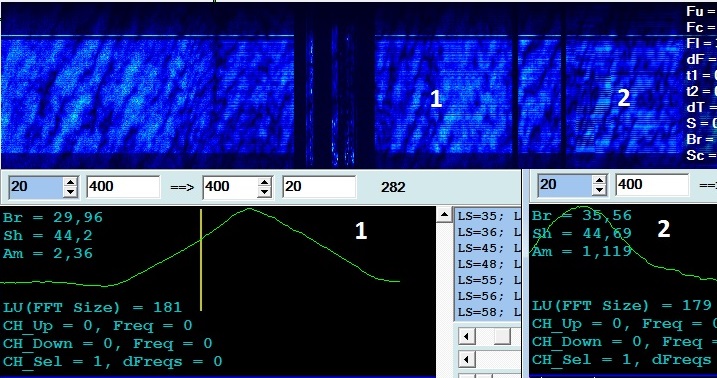The height and width of the screenshot is (378, 717).
Task: Click the up arrow on the 400 spinner after ==>
Action: tap(264, 182)
